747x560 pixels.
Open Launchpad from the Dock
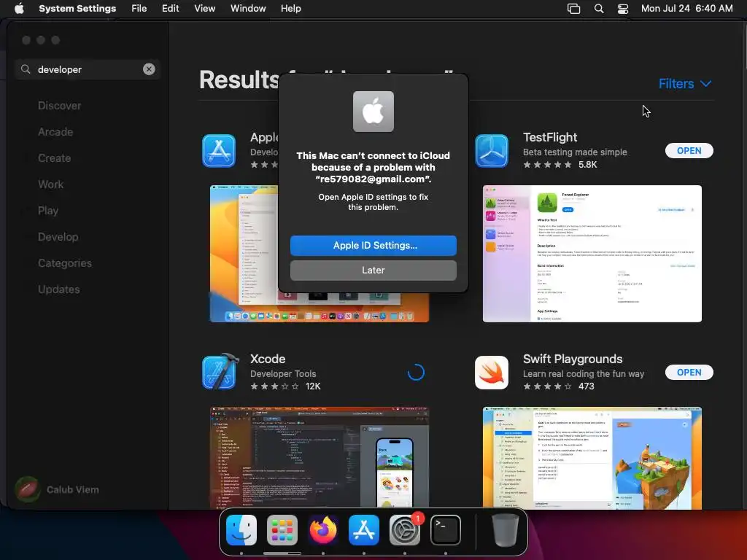[282, 530]
